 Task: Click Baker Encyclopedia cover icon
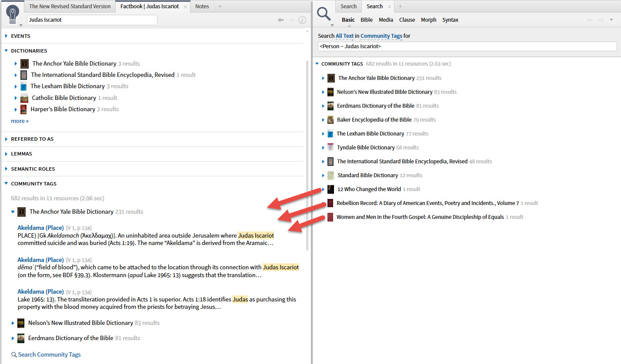coord(330,119)
